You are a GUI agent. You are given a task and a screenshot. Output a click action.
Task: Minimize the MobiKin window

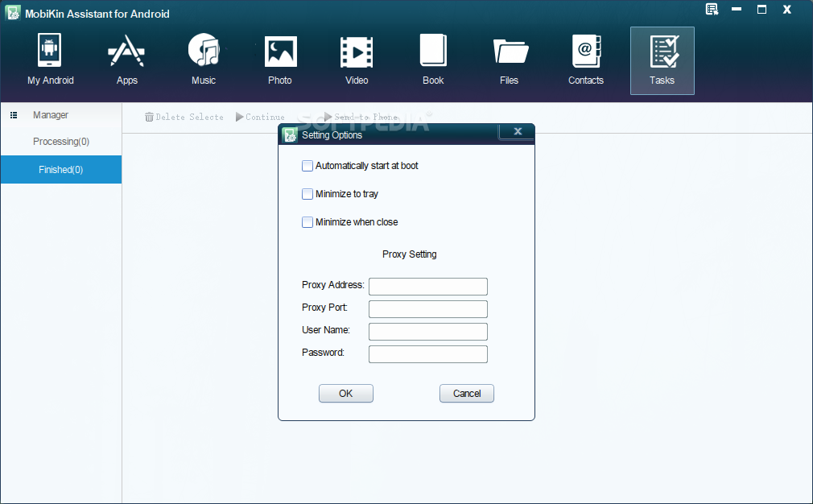(x=737, y=10)
